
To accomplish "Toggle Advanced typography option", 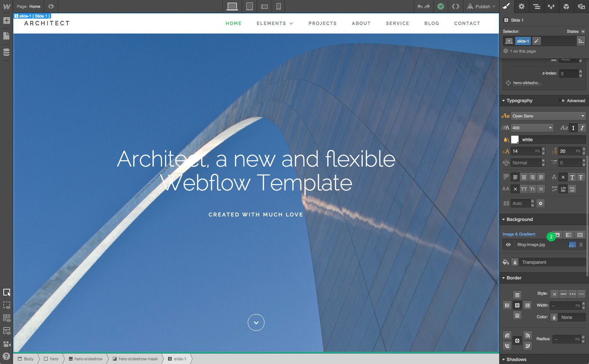I will (x=573, y=101).
